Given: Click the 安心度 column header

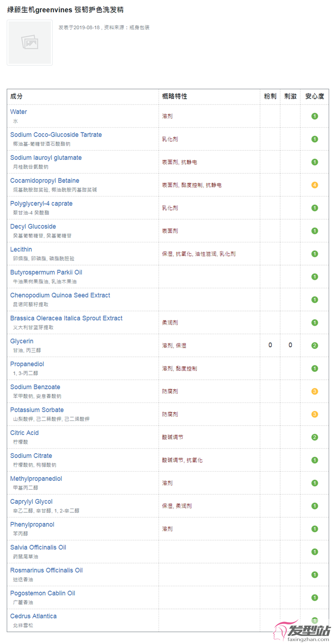Looking at the screenshot, I should [315, 96].
